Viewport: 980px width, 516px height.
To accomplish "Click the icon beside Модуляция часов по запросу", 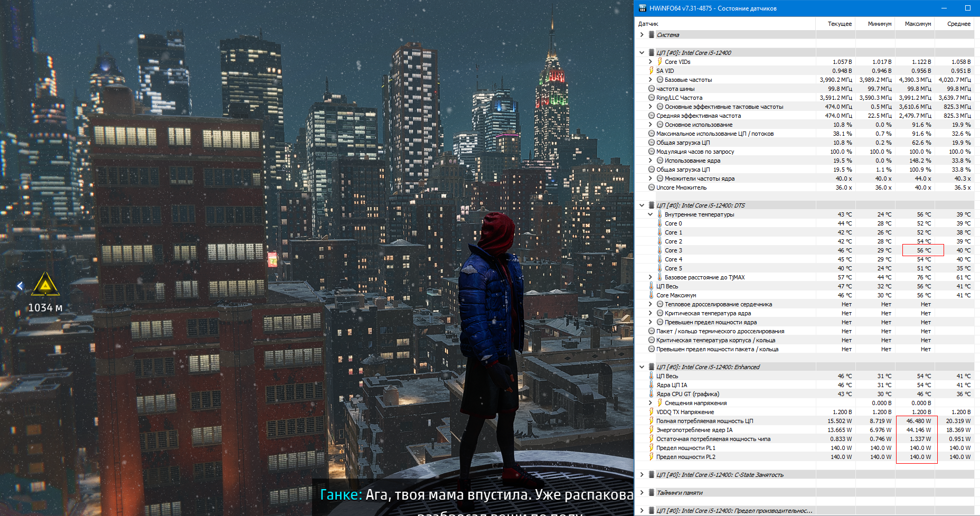I will point(652,152).
